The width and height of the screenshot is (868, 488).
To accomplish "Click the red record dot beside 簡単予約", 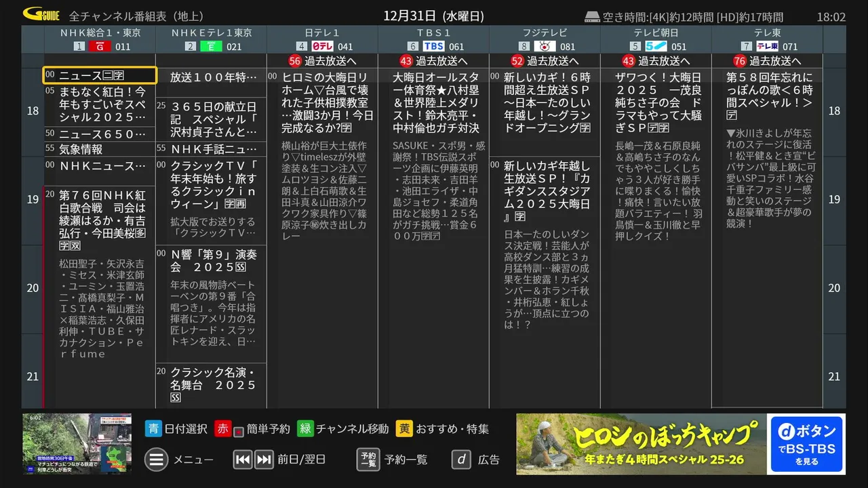I will coord(238,431).
